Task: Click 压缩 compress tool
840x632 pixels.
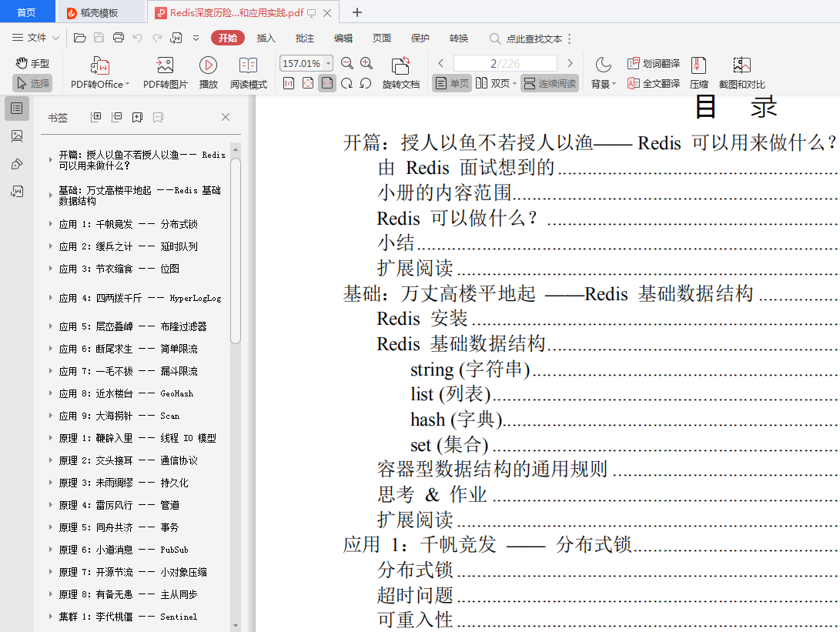Action: (698, 72)
